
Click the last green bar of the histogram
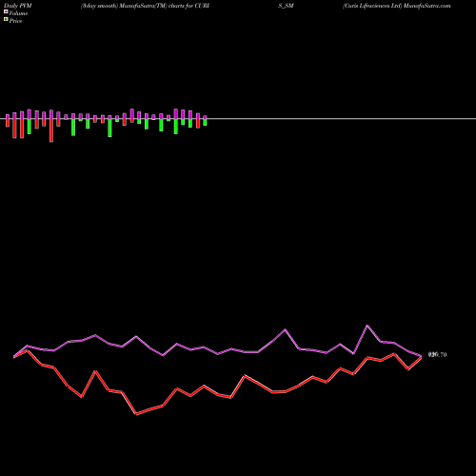pos(205,122)
